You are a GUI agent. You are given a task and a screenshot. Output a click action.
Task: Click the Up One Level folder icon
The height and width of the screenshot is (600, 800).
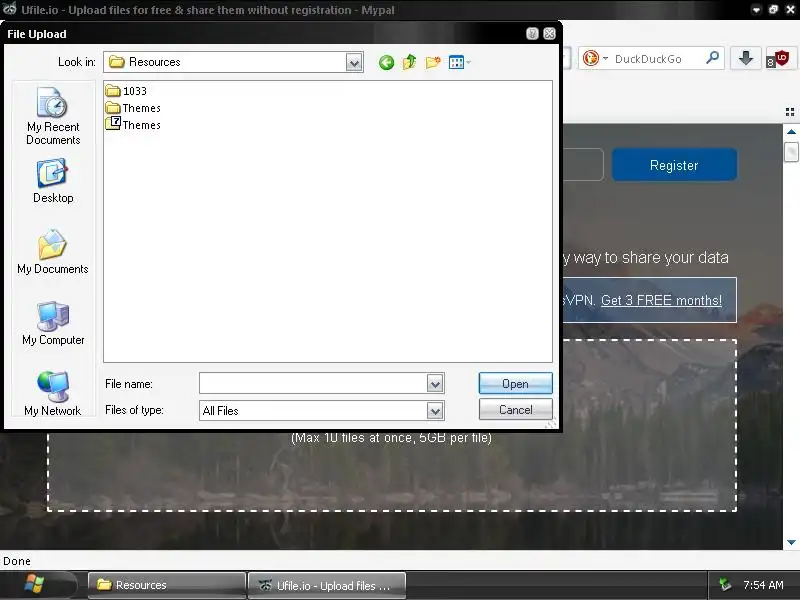(409, 62)
